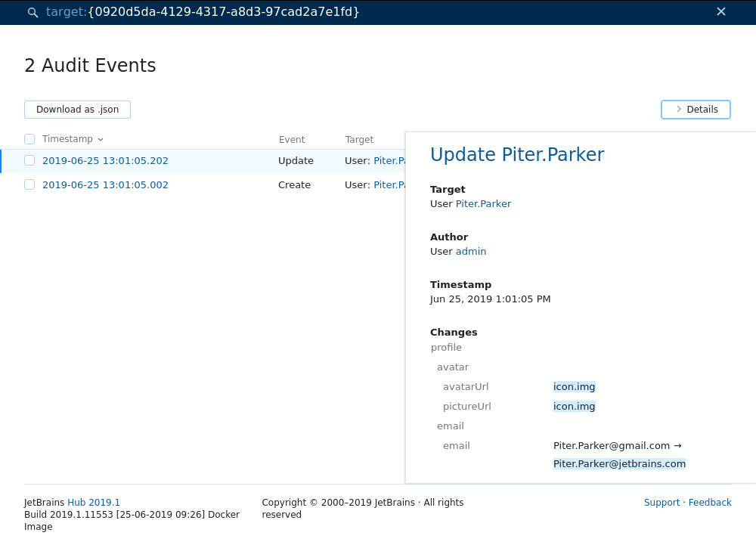
Task: Check the Update event row checkbox
Action: 29,160
